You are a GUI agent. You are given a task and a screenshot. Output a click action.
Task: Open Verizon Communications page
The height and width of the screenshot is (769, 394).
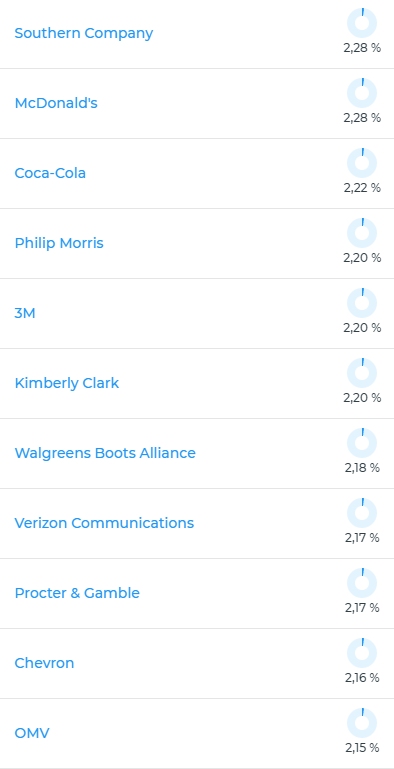(x=104, y=523)
